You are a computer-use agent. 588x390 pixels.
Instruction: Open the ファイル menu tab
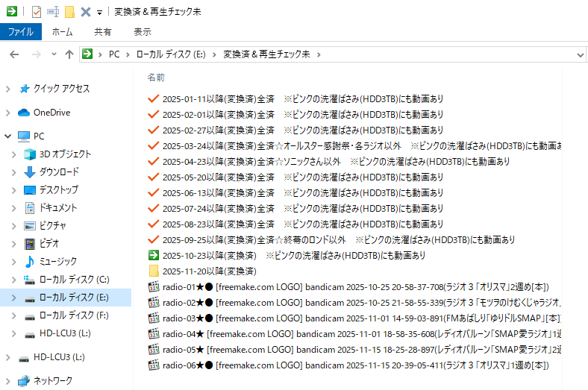point(20,32)
